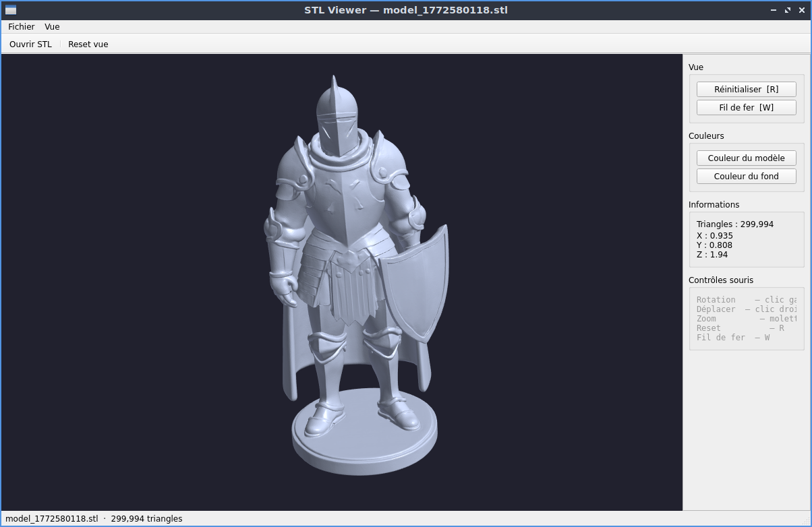Viewport: 812px width, 527px height.
Task: Toggle the Fil de fer [W] wireframe mode
Action: click(747, 107)
